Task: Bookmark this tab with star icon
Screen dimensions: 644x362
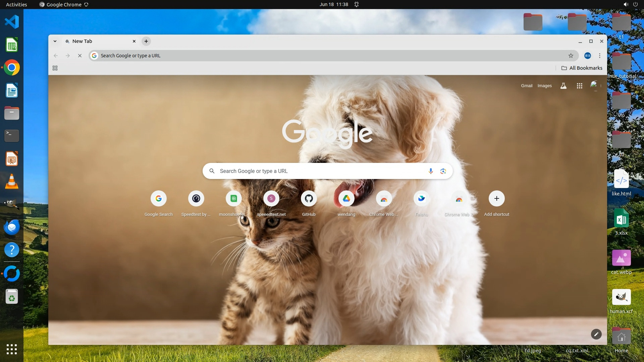Action: (x=571, y=56)
